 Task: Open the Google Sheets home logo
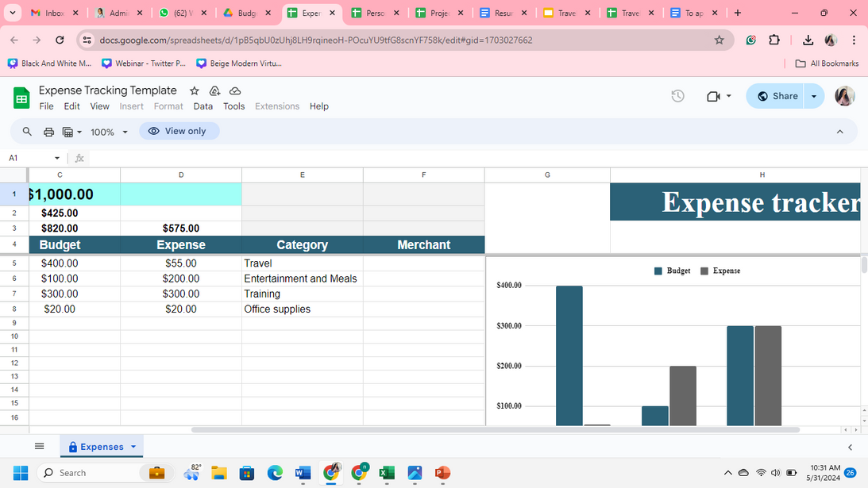tap(21, 98)
